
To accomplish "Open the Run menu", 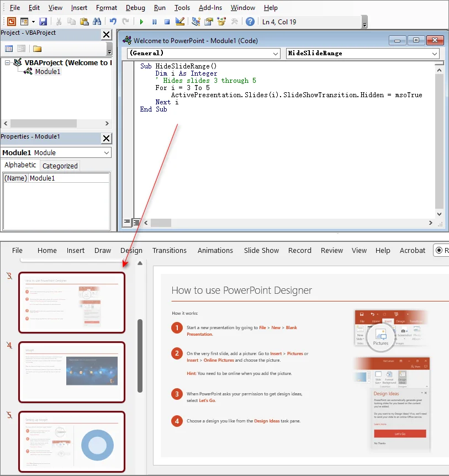I will 160,8.
